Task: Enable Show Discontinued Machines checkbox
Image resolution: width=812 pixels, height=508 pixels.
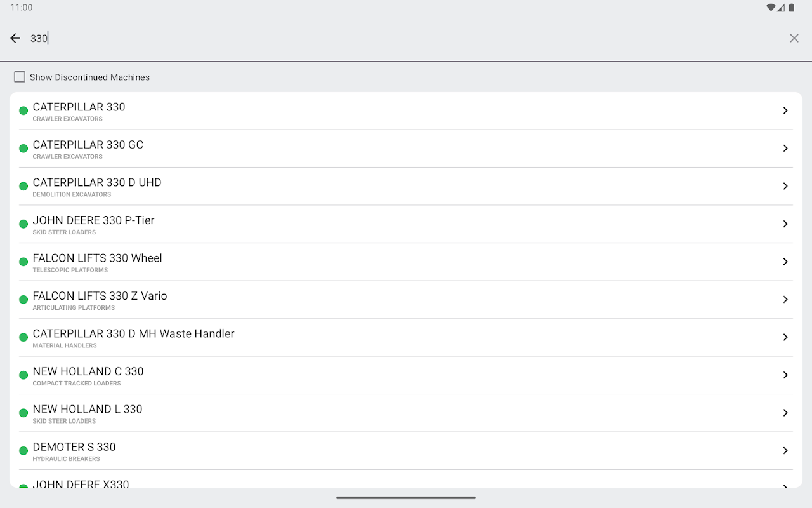Action: [20, 77]
